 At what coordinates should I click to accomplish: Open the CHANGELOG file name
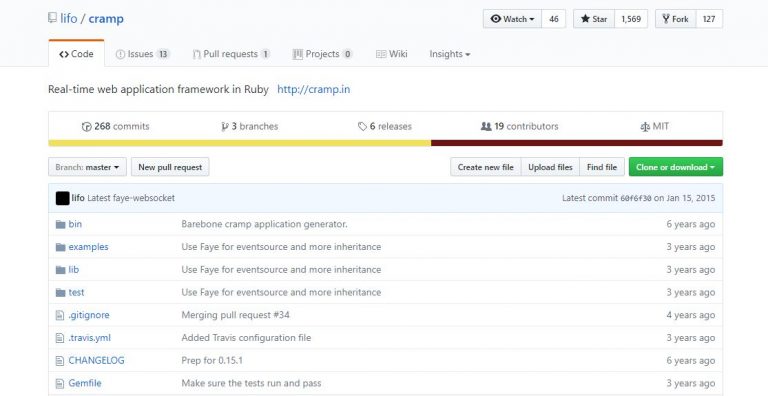(x=96, y=360)
